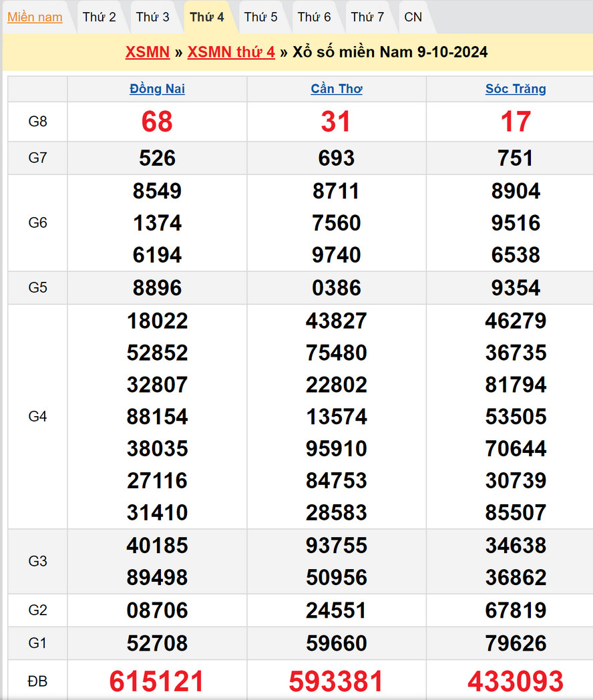Screen dimensions: 593x700
Task: Follow the XSMN breadcrumb link
Action: tap(148, 52)
